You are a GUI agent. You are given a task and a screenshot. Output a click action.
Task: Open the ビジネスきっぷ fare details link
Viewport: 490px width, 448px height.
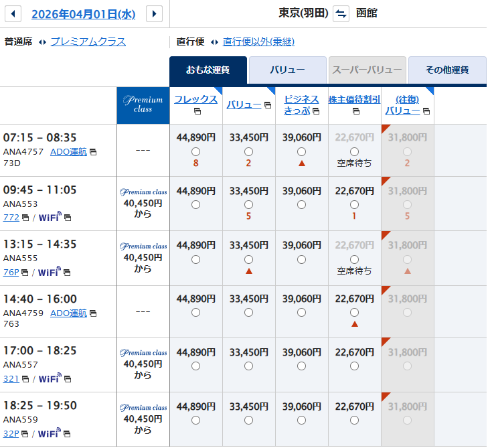301,105
